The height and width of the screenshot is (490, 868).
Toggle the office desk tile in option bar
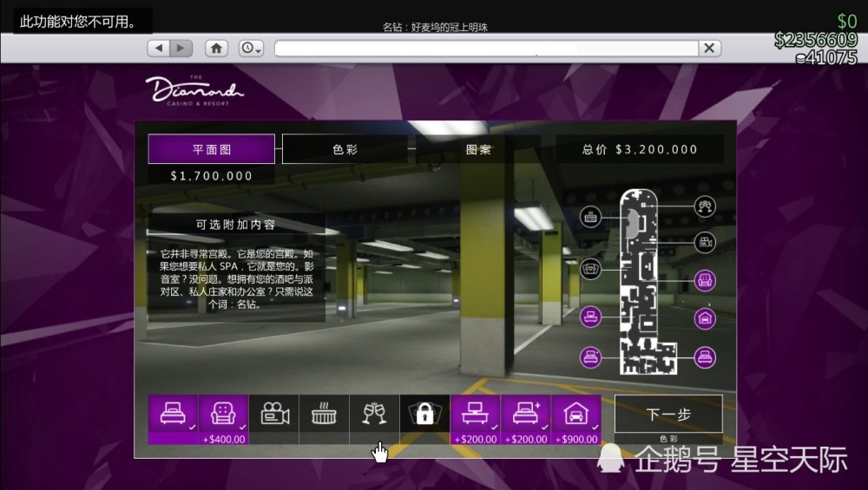[x=476, y=420]
